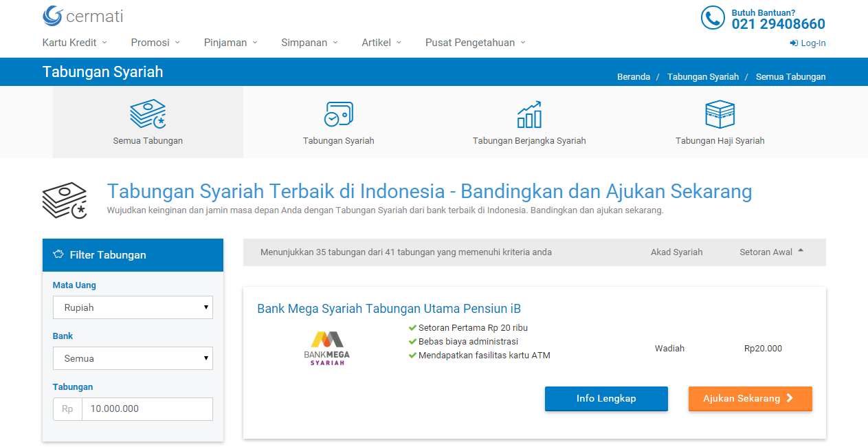
Task: Click 'Bebas biaya administrasi' feature text
Action: click(x=468, y=342)
